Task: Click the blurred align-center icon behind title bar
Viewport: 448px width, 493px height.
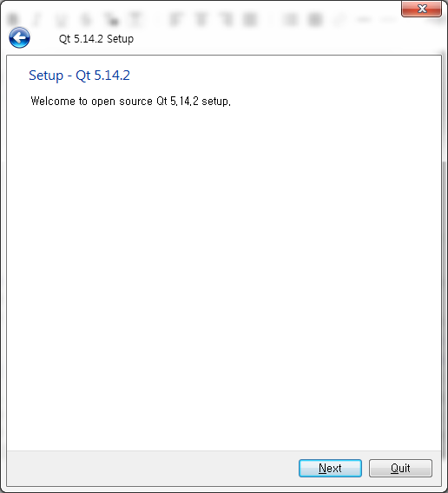Action: [x=201, y=19]
